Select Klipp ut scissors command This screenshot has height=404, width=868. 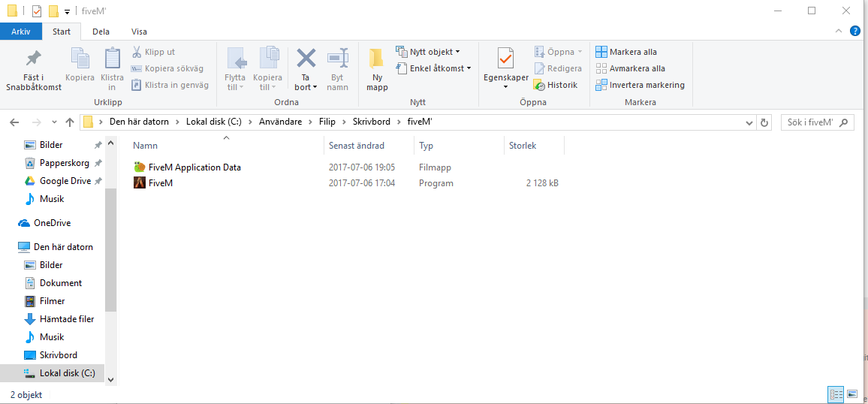click(153, 52)
